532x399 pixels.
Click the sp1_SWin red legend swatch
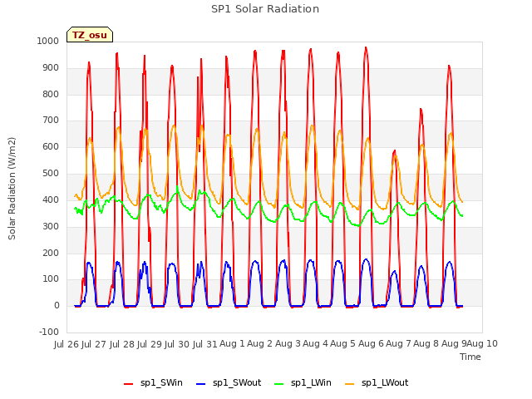(x=129, y=384)
